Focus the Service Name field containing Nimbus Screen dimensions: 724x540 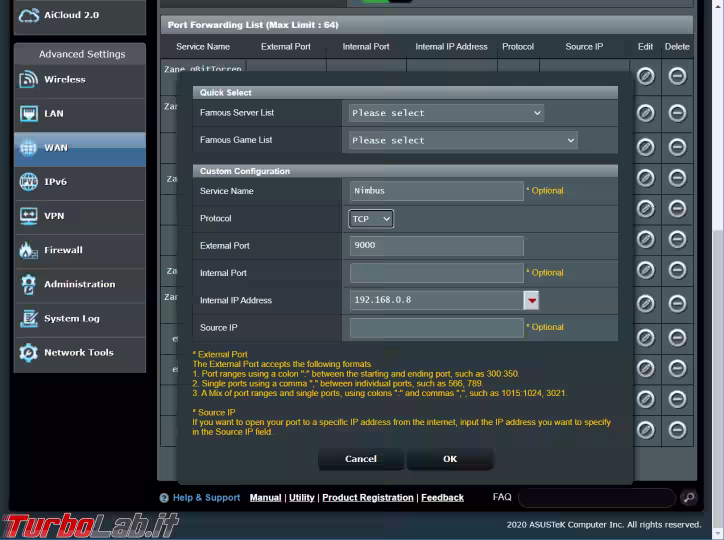click(x=437, y=191)
